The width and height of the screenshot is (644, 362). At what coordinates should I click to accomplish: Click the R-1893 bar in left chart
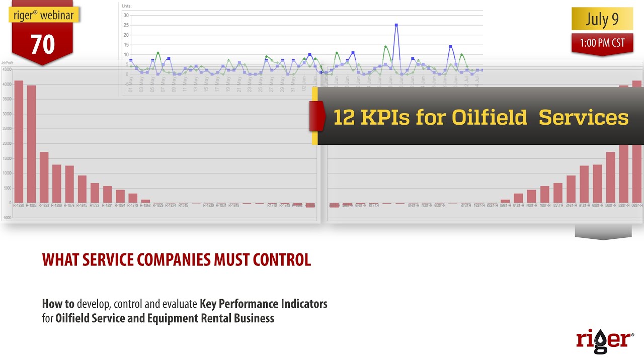[44, 177]
